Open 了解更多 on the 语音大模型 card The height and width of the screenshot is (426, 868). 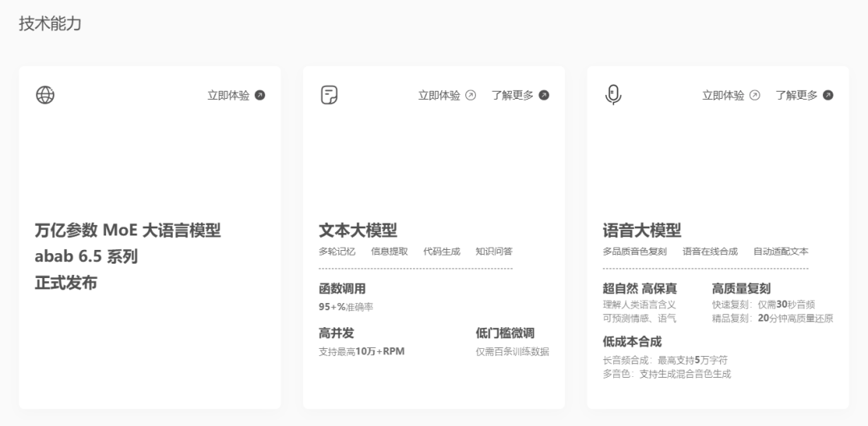pyautogui.click(x=796, y=96)
